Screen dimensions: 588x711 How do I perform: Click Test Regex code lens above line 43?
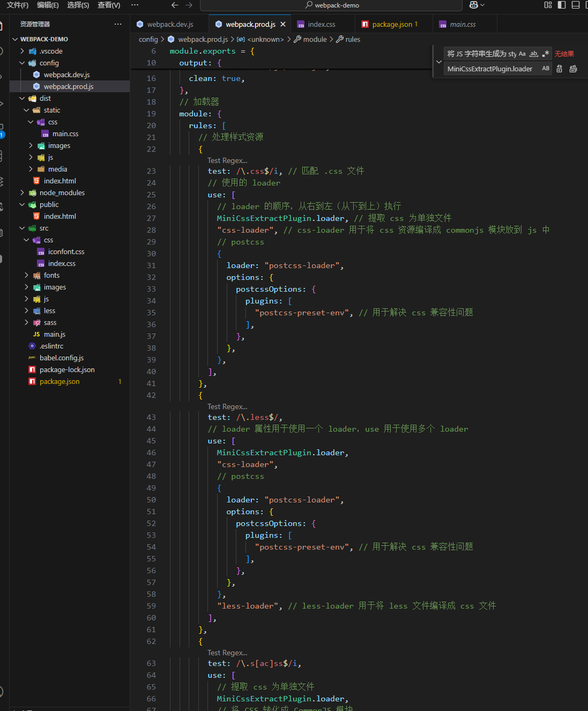(x=227, y=406)
